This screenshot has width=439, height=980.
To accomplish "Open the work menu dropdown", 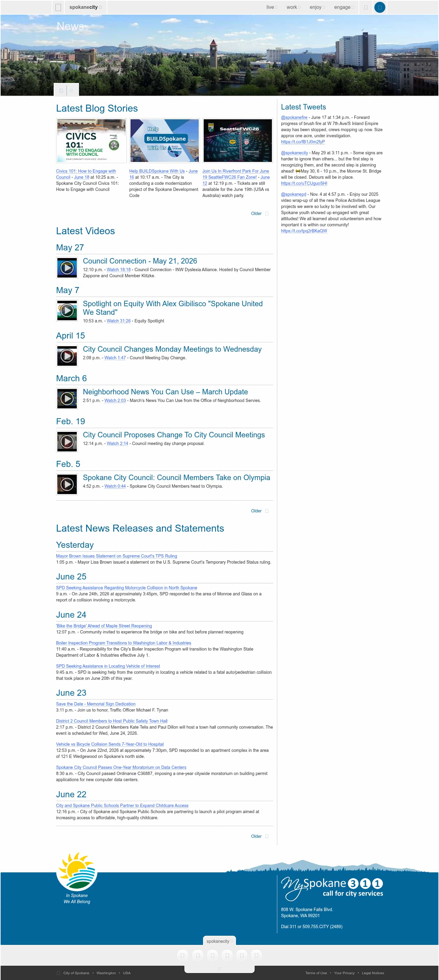I will pos(293,7).
